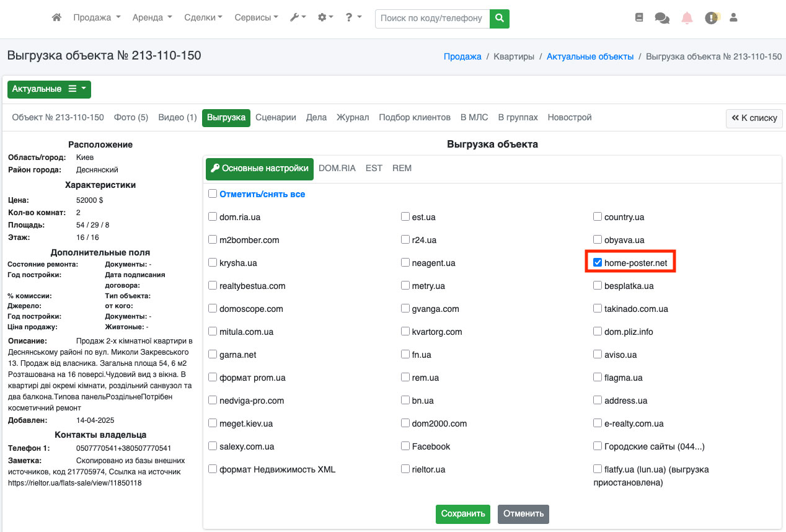Screen dimensions: 786x532
Task: Click the code/phone search input field
Action: pyautogui.click(x=431, y=19)
